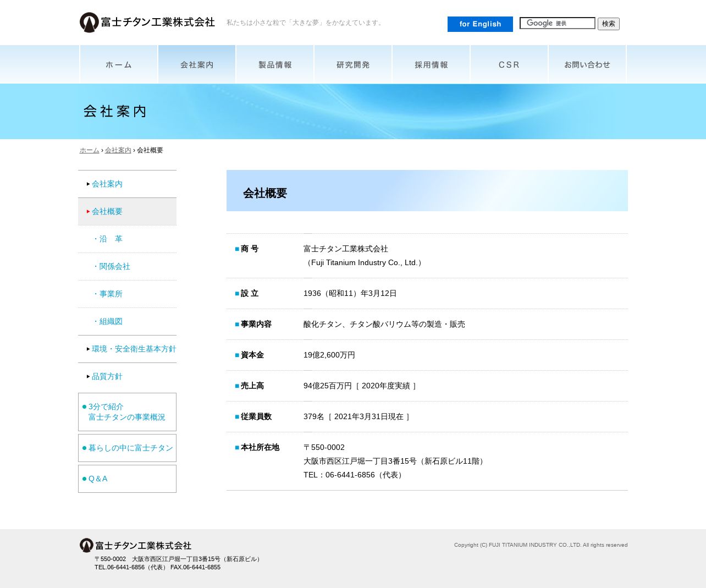The height and width of the screenshot is (588, 706).
Task: Click the company name 富士チタン工業株式会社 in the 商号 row
Action: [x=346, y=249]
